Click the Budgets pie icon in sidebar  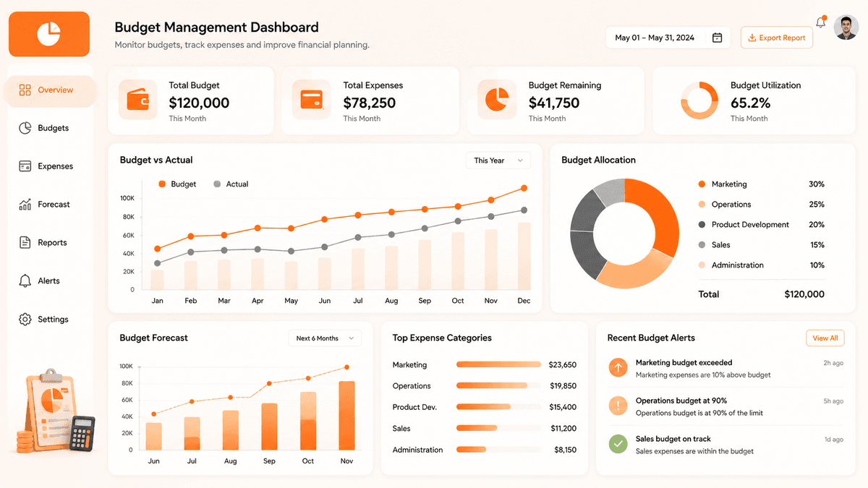25,128
